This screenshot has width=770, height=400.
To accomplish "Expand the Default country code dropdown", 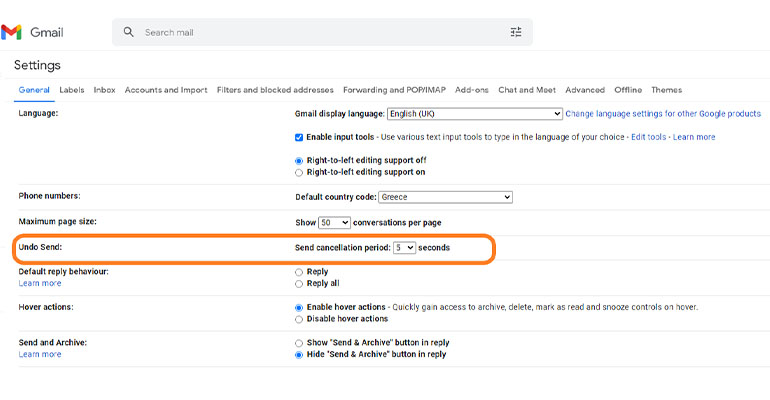I will point(445,197).
